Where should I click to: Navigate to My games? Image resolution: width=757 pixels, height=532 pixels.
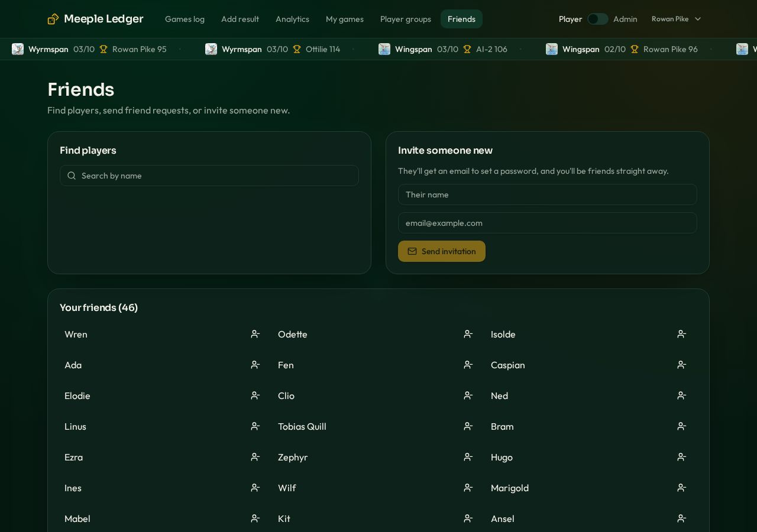[x=345, y=19]
